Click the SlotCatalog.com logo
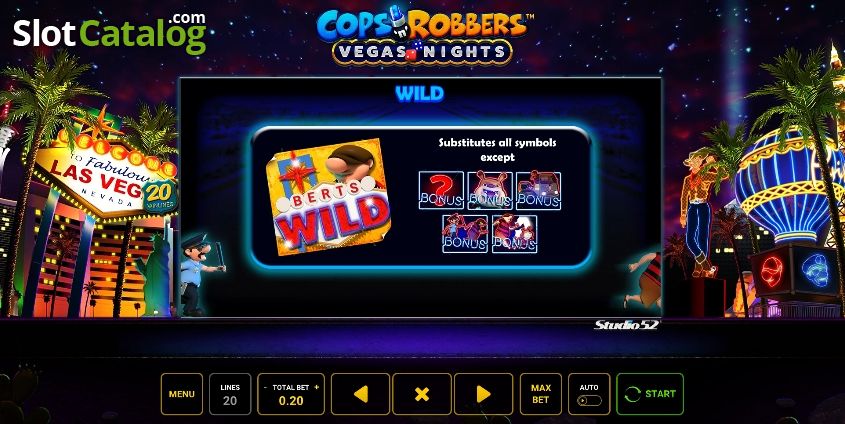This screenshot has width=845, height=424. [x=110, y=32]
